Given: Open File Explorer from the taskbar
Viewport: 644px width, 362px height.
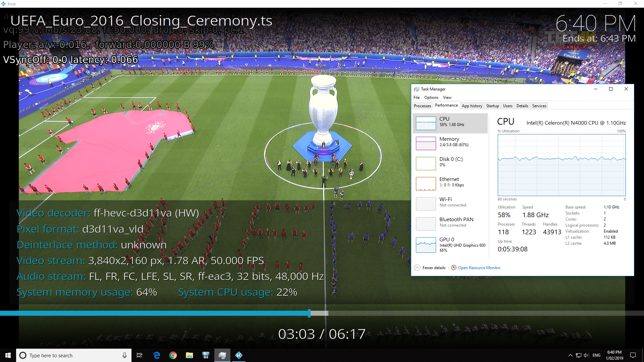Looking at the screenshot, I should tap(190, 355).
